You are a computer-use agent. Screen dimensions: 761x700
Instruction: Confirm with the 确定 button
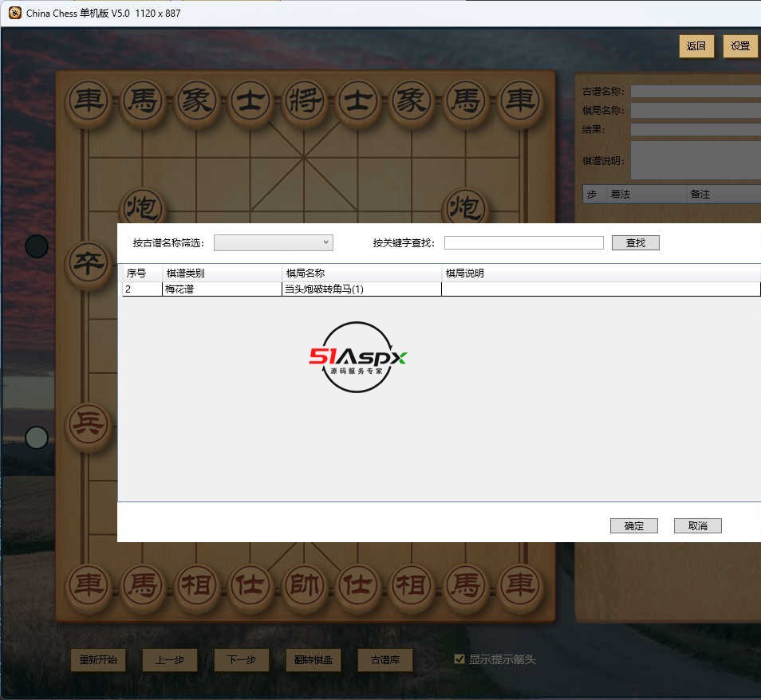[x=634, y=525]
